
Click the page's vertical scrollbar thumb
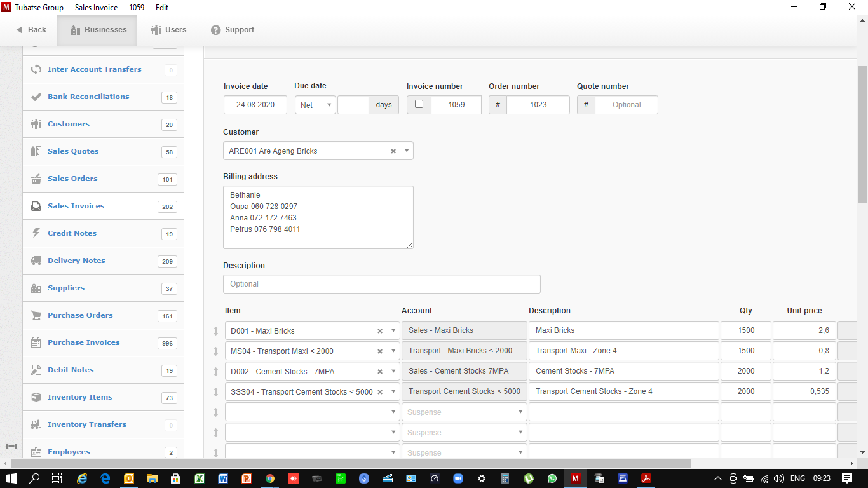[862, 135]
